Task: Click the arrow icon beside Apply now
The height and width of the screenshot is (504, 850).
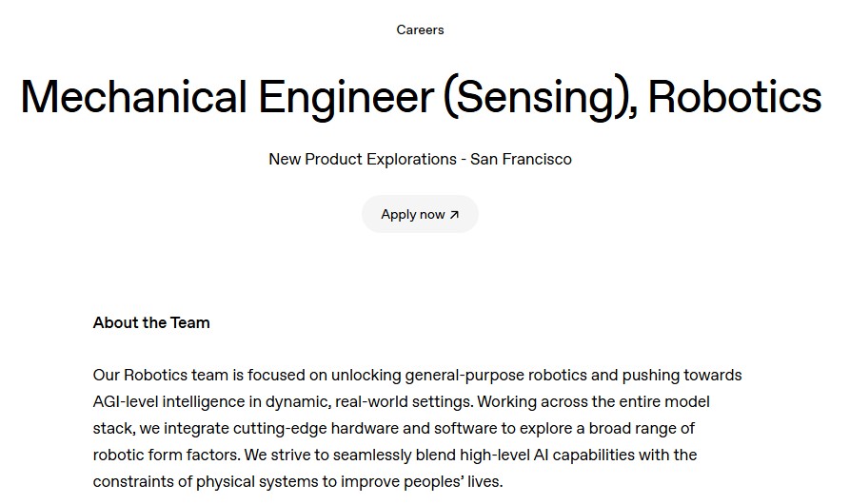Action: pos(454,215)
